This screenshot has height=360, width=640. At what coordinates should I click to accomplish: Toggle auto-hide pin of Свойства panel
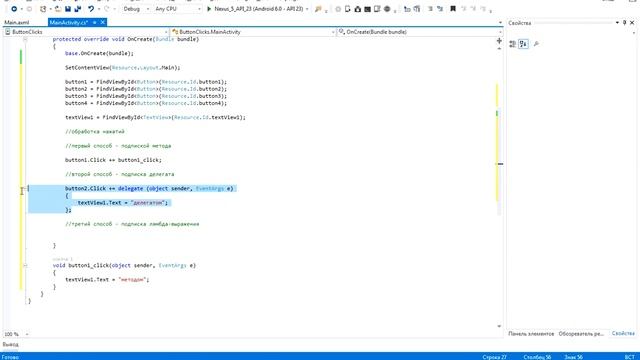pyautogui.click(x=624, y=23)
